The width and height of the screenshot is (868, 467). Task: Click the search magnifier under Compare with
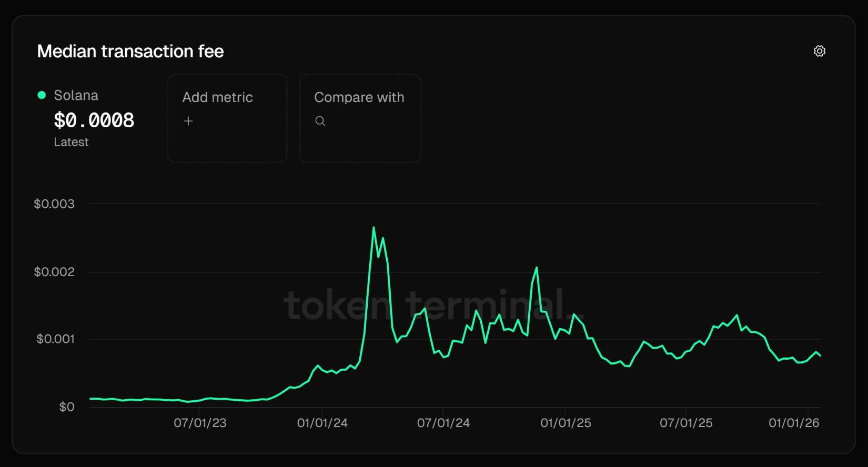320,121
